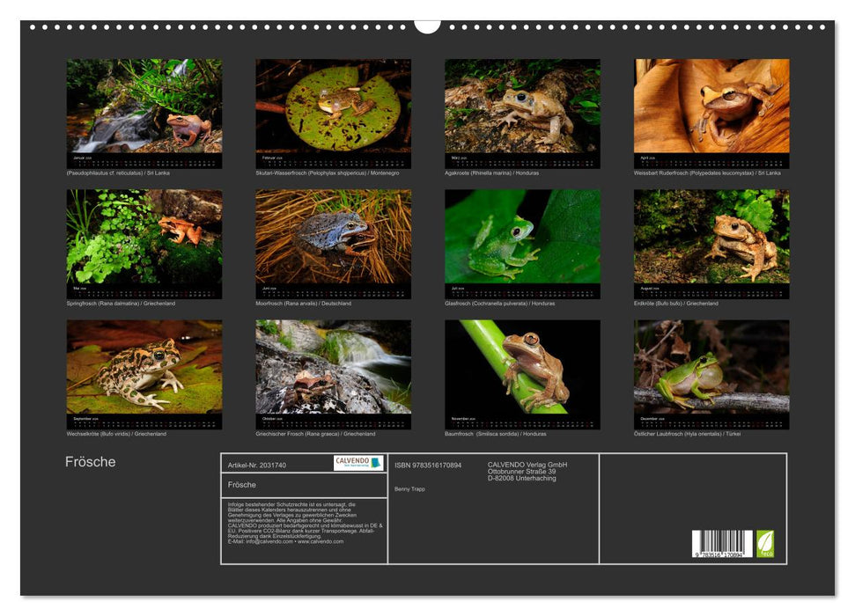Click the ISBN barcode image
The width and height of the screenshot is (855, 616).
[722, 545]
